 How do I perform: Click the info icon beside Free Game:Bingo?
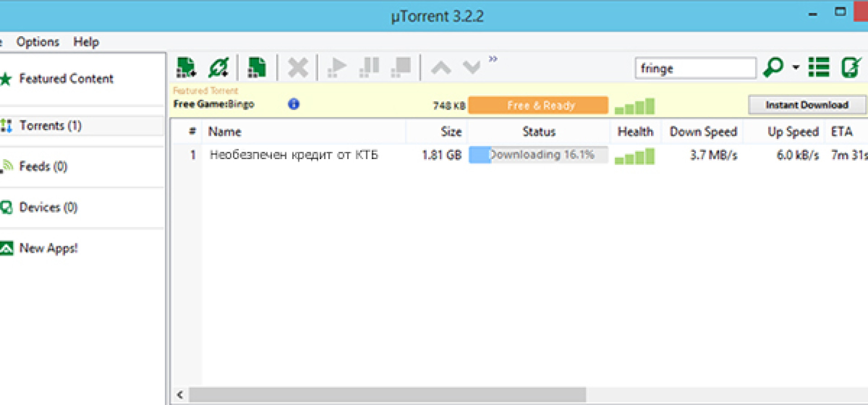(x=293, y=104)
